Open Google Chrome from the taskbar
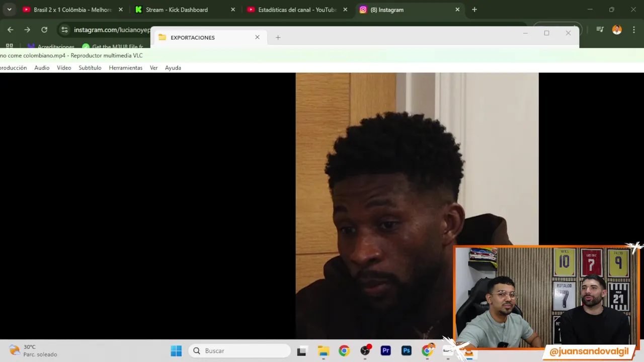The image size is (644, 362). click(x=344, y=351)
